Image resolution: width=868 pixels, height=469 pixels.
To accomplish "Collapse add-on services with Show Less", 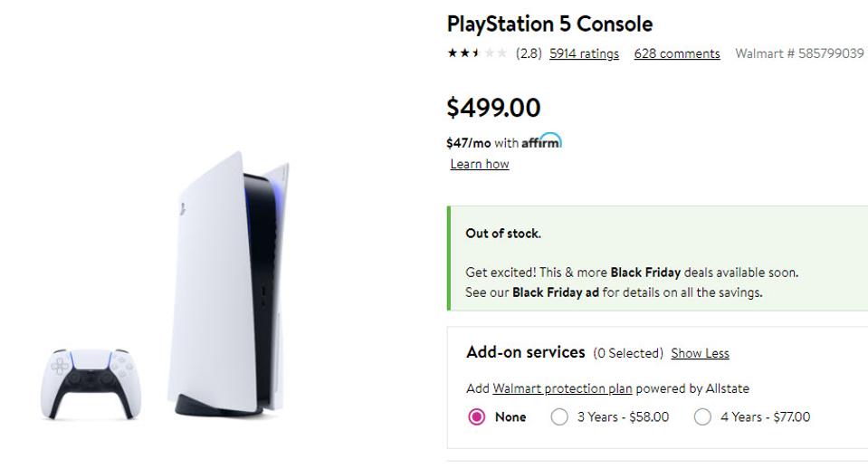I will point(700,353).
